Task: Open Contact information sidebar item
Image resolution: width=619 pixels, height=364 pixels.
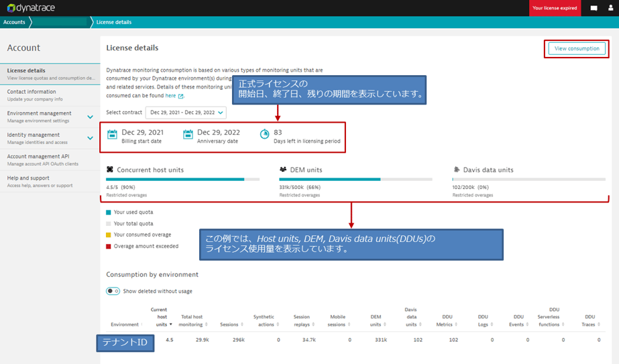Action: click(x=50, y=95)
